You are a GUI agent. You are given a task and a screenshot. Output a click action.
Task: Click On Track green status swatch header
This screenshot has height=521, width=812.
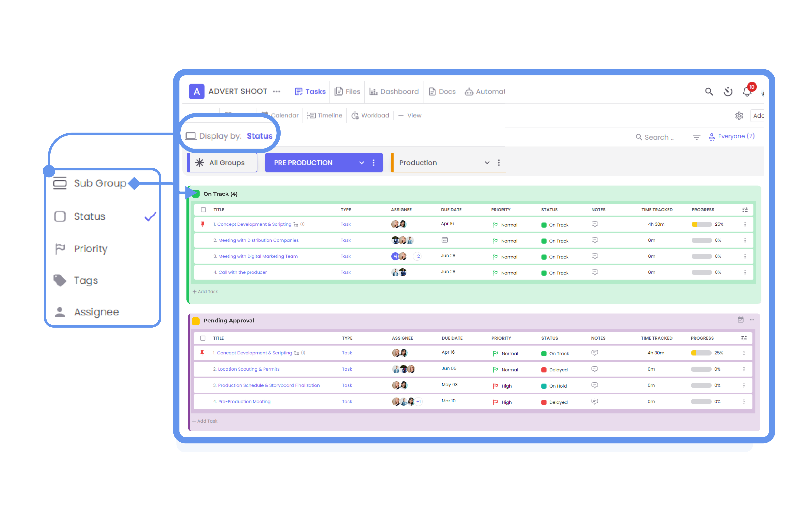[196, 194]
